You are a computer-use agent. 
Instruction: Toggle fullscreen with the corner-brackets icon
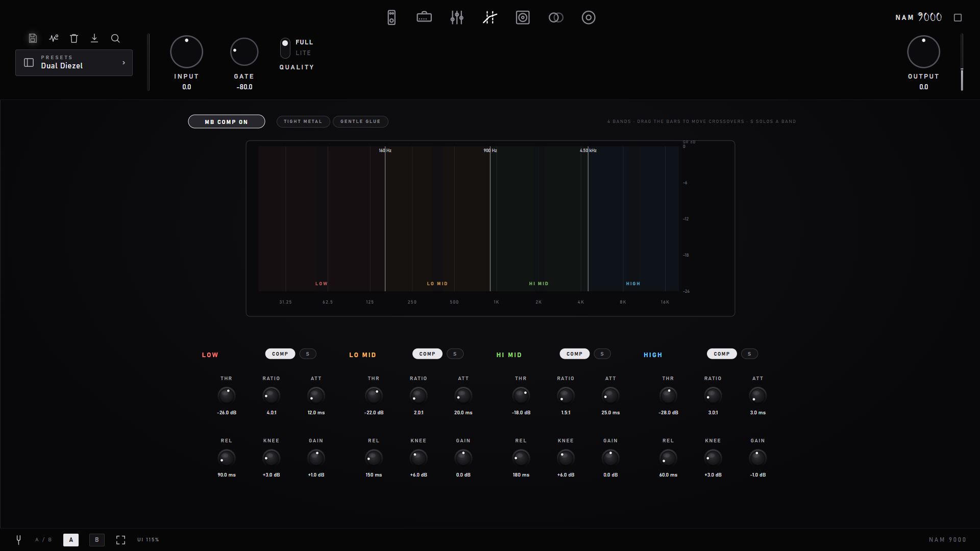[120, 540]
